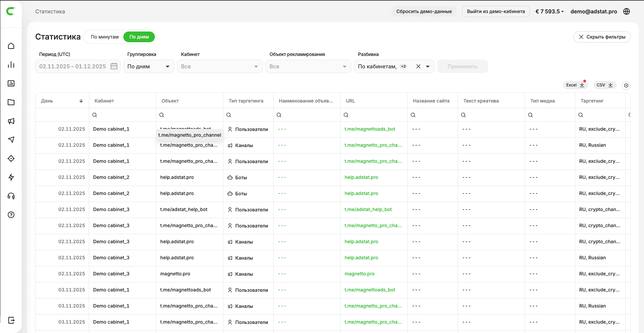Screen dimensions: 644x333
Task: Open the Кабинет dropdown
Action: (220, 66)
